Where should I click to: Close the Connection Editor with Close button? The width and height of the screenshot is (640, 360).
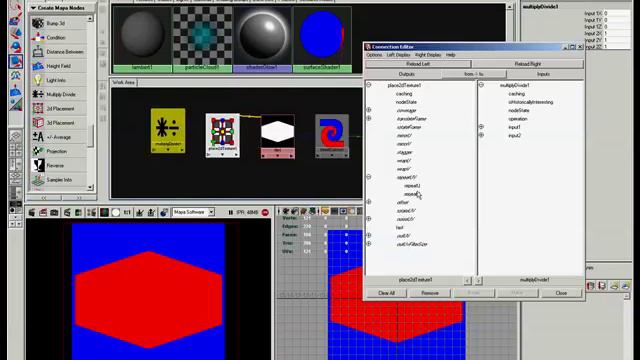[561, 293]
